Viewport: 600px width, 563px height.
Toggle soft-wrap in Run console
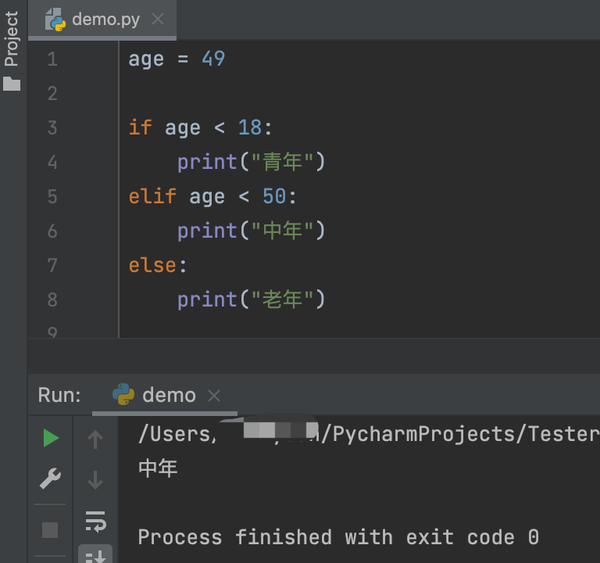click(95, 521)
